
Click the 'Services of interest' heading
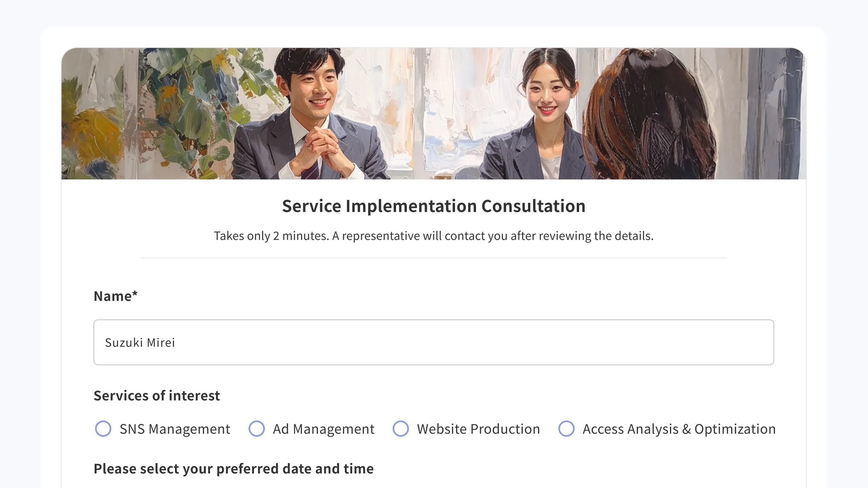click(x=157, y=395)
